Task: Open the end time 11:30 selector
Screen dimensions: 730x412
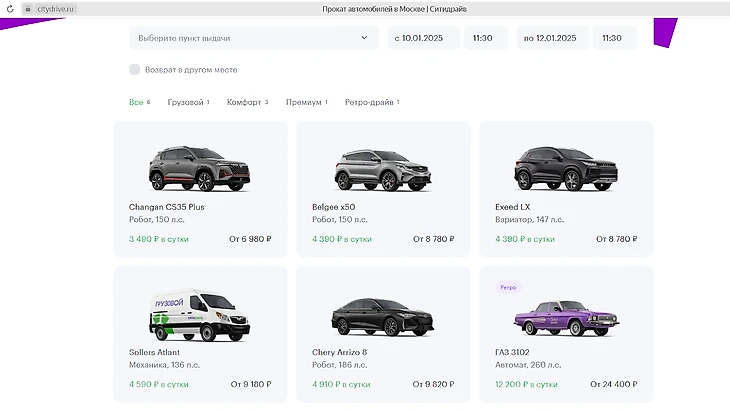Action: click(614, 38)
